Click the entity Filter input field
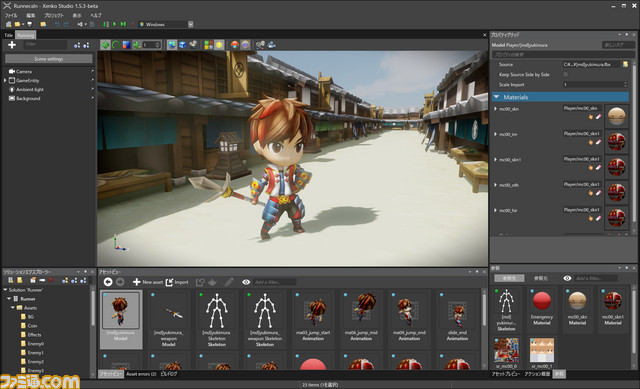Screen dimensions: 640x389 coord(45,44)
